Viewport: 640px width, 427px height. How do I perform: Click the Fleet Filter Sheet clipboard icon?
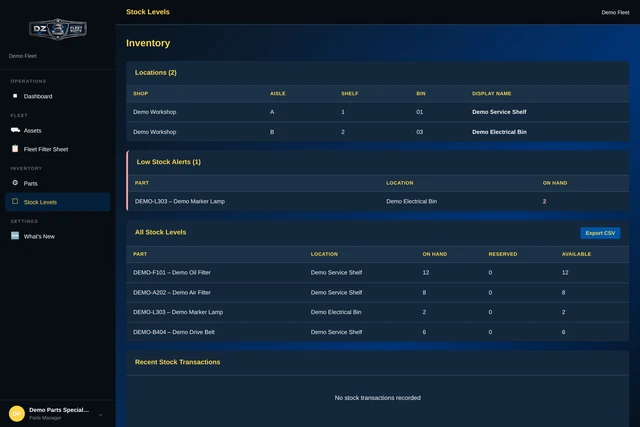point(15,149)
